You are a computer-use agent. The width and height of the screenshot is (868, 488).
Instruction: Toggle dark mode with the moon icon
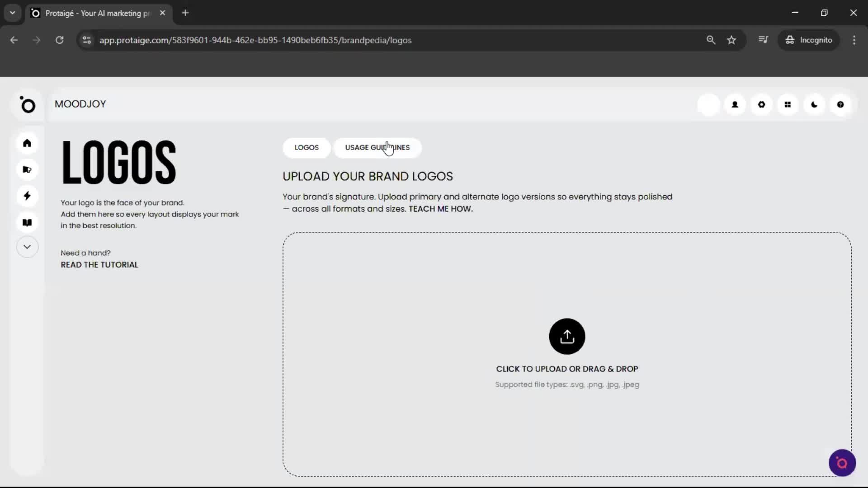click(x=814, y=104)
